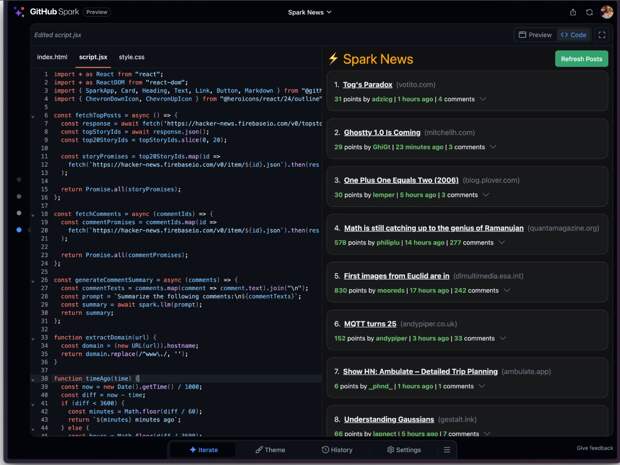The width and height of the screenshot is (620, 465).
Task: Open Understanding Gaussians link
Action: (389, 420)
